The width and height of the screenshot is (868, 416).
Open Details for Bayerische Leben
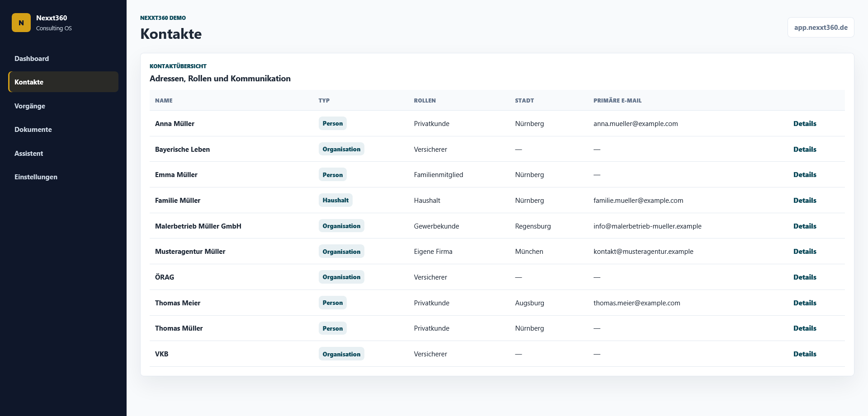point(805,150)
